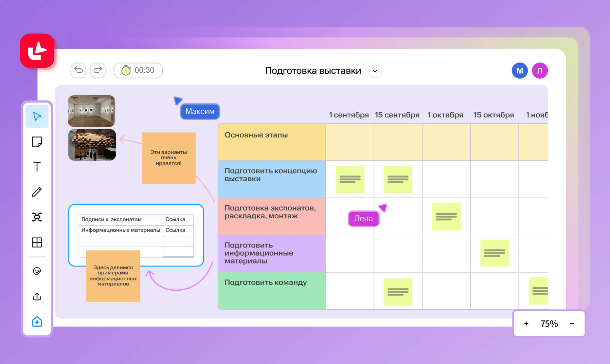Viewport: 610px width, 364px height.
Task: Open the table grid tool
Action: (37, 243)
